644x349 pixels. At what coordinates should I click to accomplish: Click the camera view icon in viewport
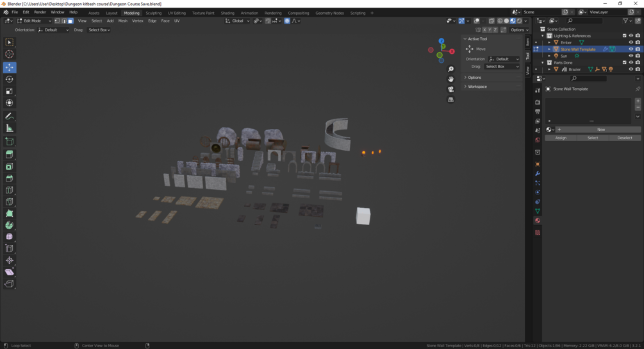pyautogui.click(x=450, y=89)
